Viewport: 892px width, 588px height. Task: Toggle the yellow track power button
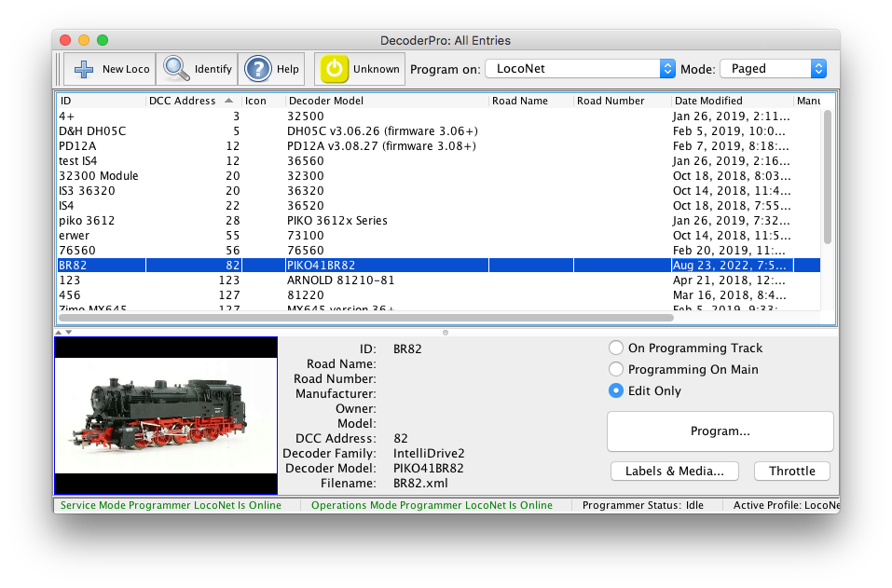(x=335, y=69)
